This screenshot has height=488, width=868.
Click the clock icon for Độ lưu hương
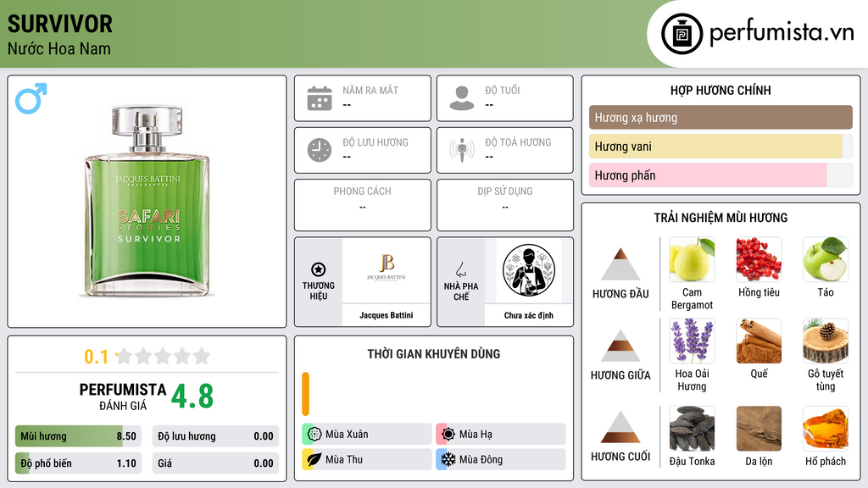pos(320,150)
